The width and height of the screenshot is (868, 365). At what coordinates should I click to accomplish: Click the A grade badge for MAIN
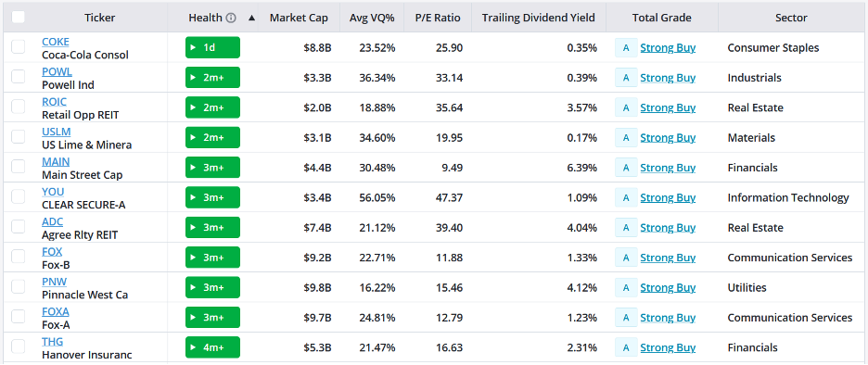626,168
